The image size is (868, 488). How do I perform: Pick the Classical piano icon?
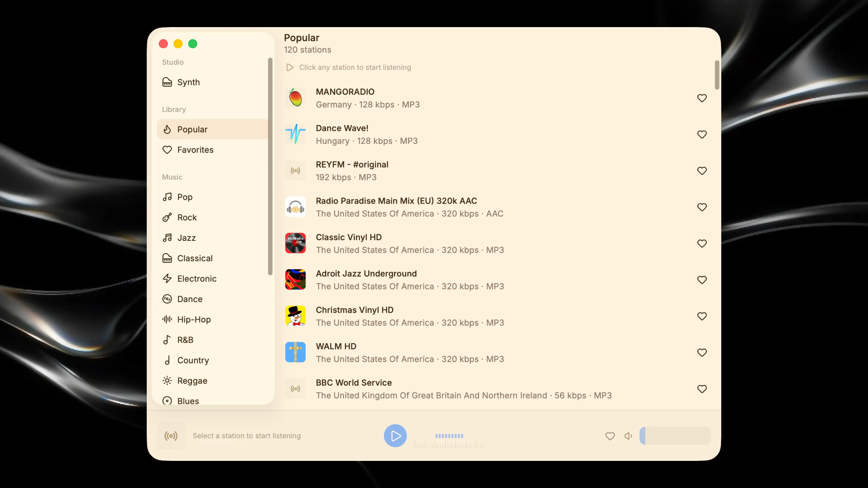pos(167,258)
